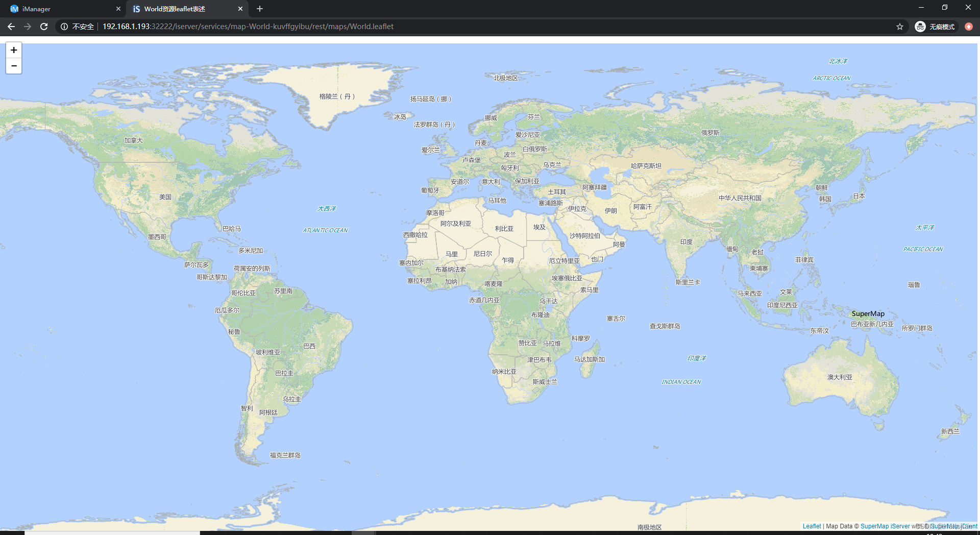Click the 印度 country label
Screen dimensions: 980x535
(x=687, y=242)
